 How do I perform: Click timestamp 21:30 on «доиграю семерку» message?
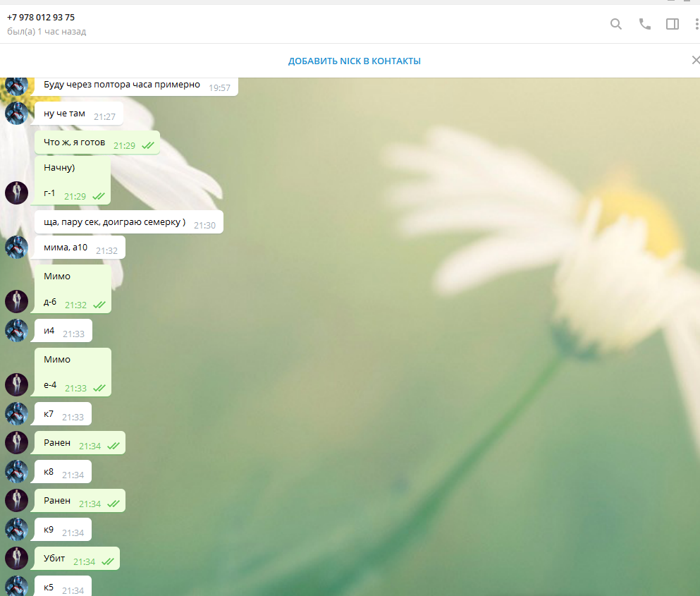[x=204, y=226]
